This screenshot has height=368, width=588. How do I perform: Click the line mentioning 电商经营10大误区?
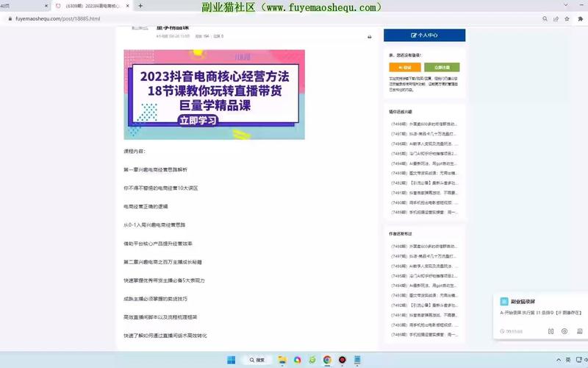point(160,188)
